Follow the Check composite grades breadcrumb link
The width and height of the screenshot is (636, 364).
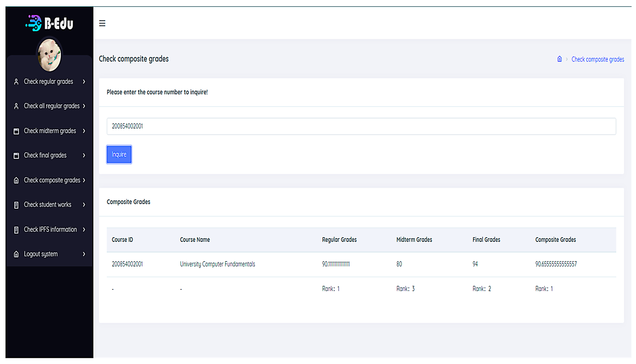pyautogui.click(x=598, y=60)
